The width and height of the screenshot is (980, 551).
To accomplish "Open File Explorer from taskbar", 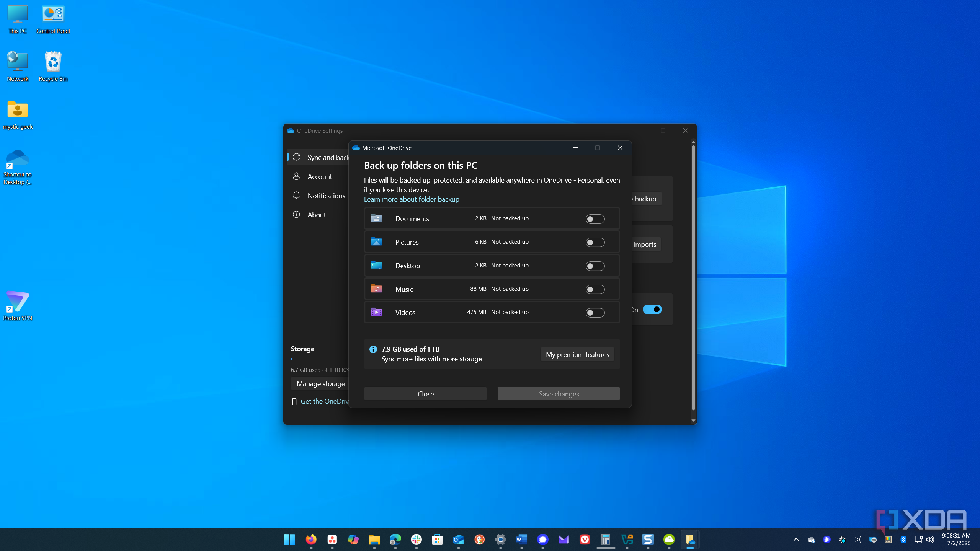I will [374, 540].
